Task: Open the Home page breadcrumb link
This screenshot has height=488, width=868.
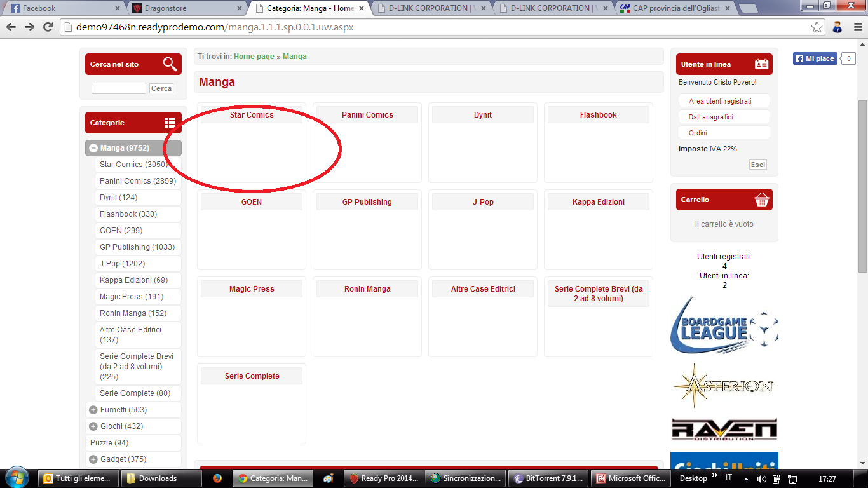Action: [x=254, y=57]
